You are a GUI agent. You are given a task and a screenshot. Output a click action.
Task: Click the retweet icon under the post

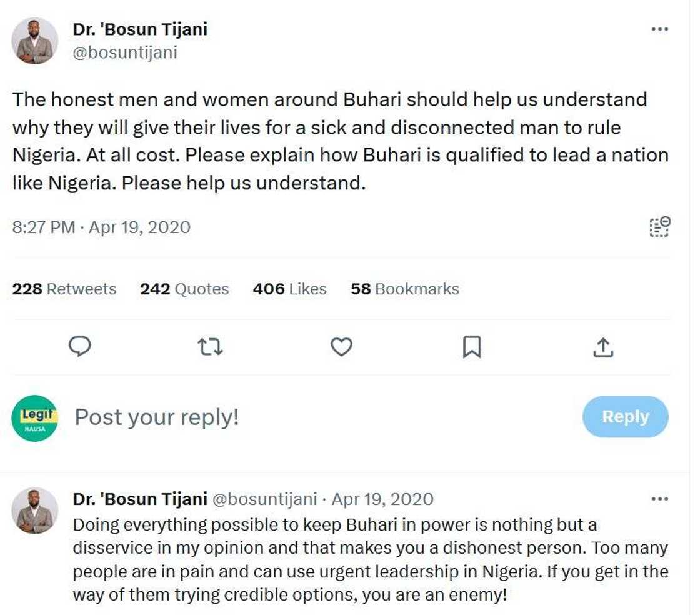[x=211, y=346]
